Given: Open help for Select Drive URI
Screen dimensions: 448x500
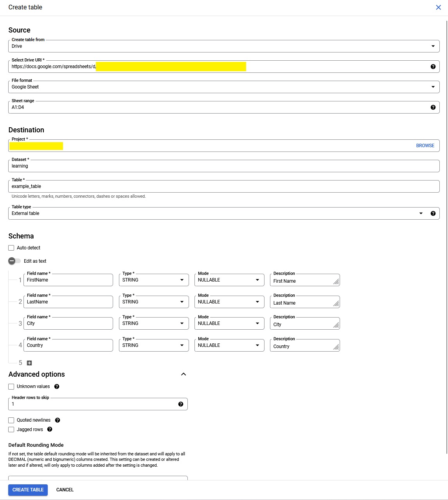Looking at the screenshot, I should coord(433,67).
